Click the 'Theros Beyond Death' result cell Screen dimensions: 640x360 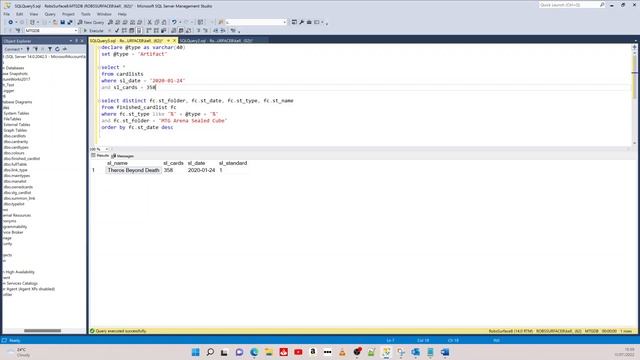(x=133, y=170)
